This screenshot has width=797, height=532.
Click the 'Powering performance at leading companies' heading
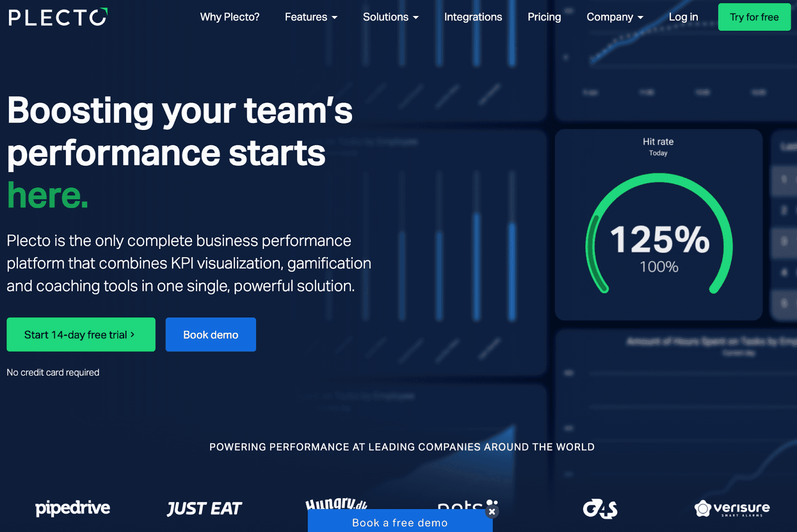pyautogui.click(x=402, y=447)
